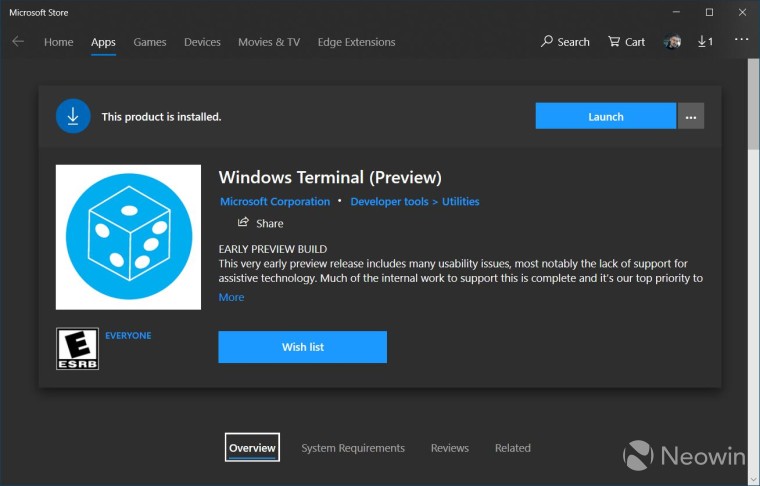760x486 pixels.
Task: Click the installed download circle icon
Action: [x=73, y=116]
